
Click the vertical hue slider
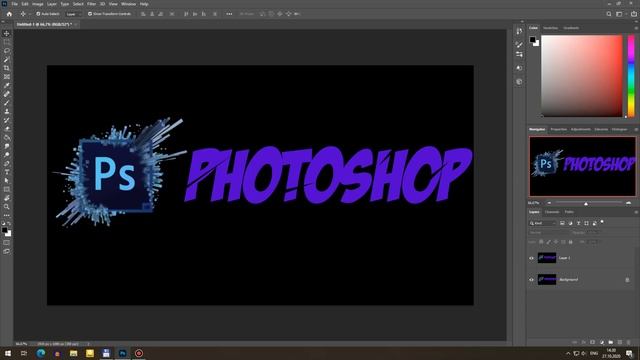point(631,76)
